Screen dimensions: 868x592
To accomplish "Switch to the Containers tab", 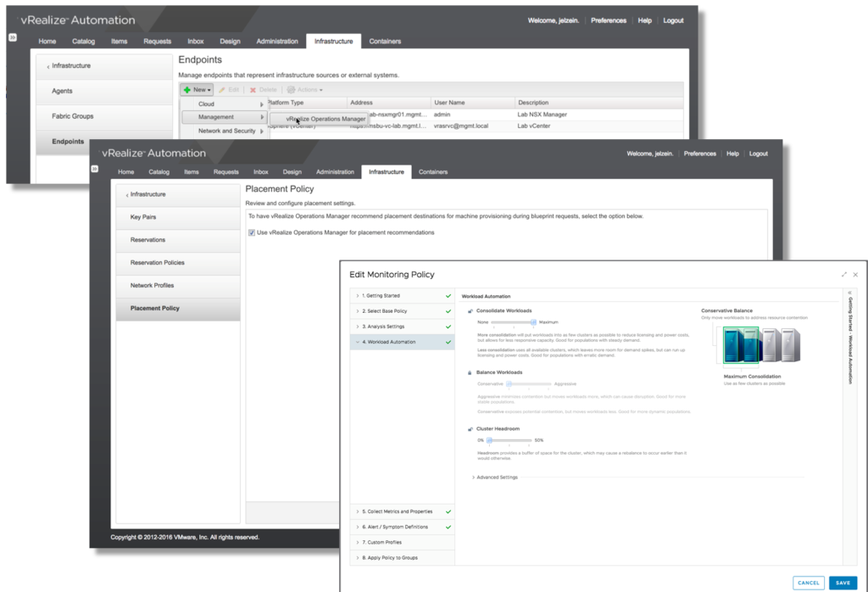I will tap(433, 171).
